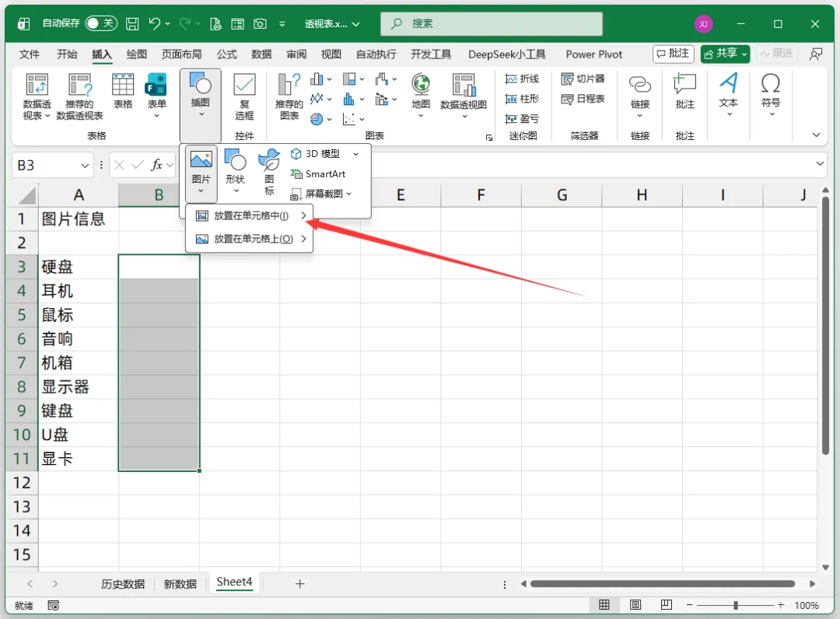
Task: Open the Power Pivot tab
Action: pos(594,54)
